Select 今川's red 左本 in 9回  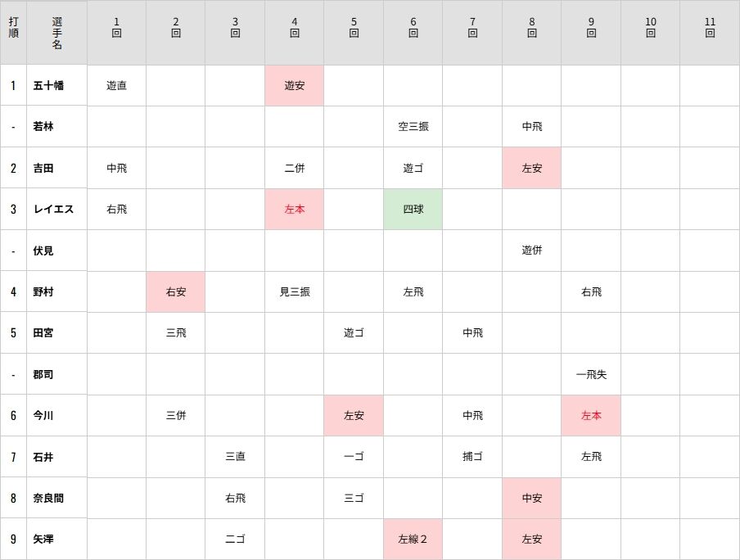pos(591,416)
